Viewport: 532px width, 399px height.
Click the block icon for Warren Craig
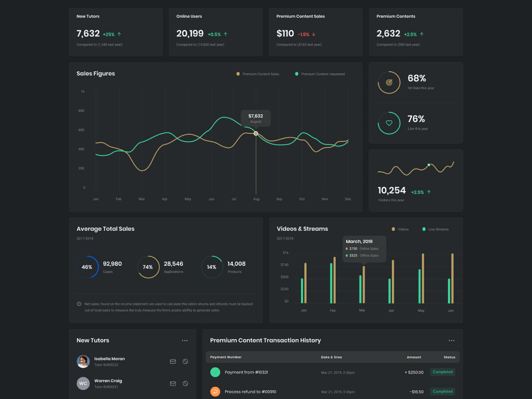[x=185, y=383]
